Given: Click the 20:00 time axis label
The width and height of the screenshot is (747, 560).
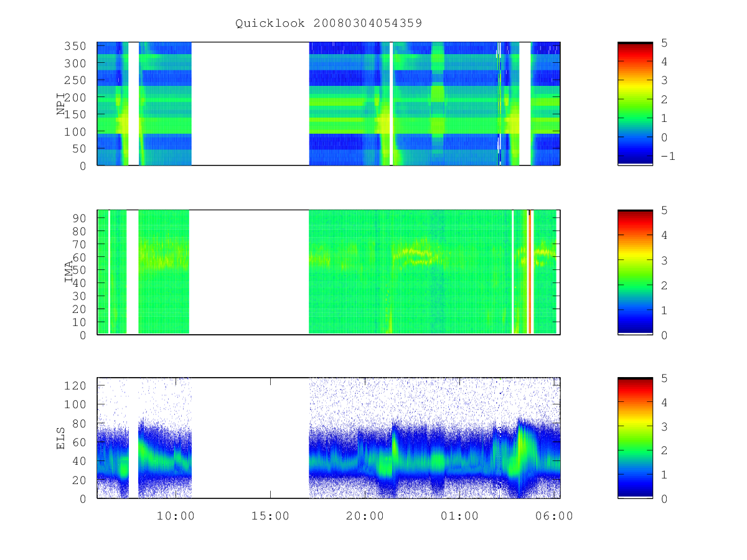Looking at the screenshot, I should [365, 516].
